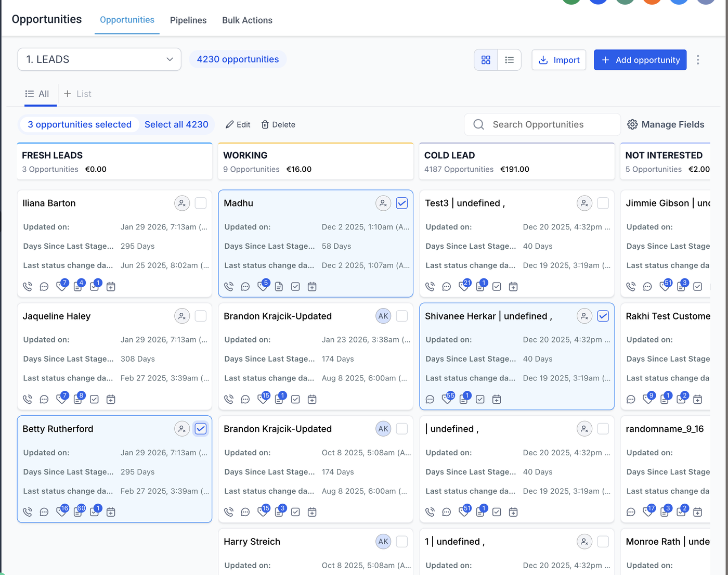Deselect the Betty Rutherford checkbox

(x=200, y=429)
